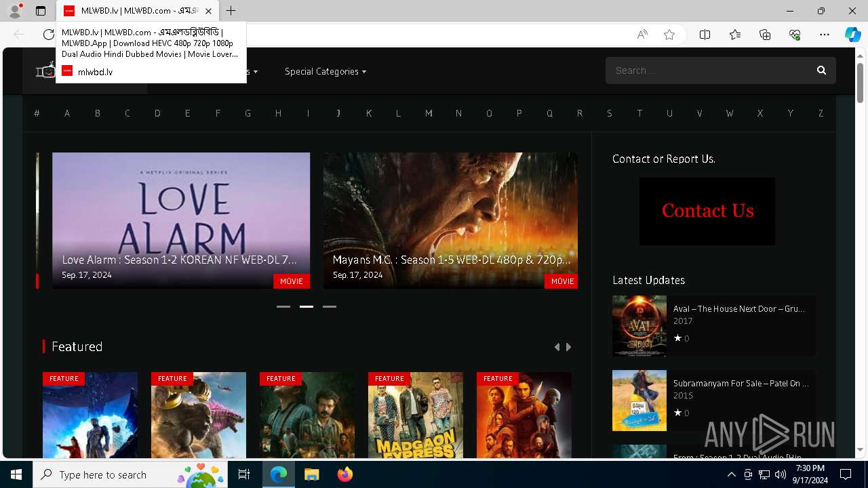
Task: Click the MOVIE tag on Mayans M.C.
Action: tap(562, 281)
